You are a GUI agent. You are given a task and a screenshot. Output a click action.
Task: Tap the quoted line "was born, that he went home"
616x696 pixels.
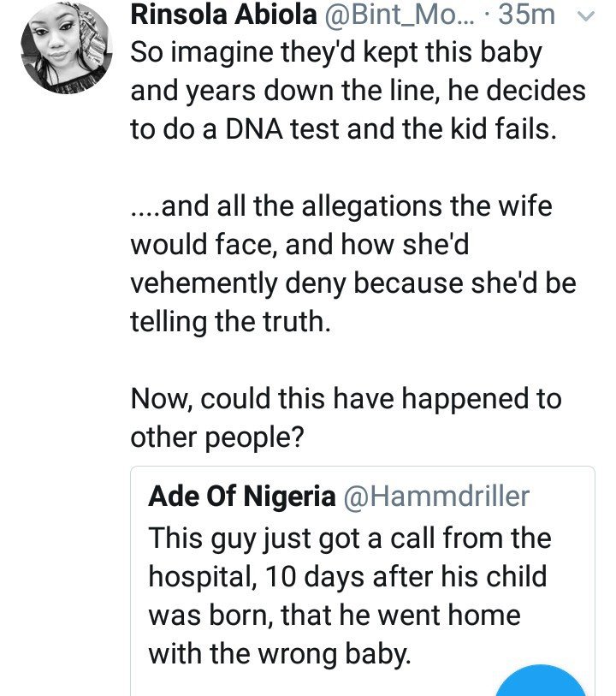pyautogui.click(x=335, y=616)
